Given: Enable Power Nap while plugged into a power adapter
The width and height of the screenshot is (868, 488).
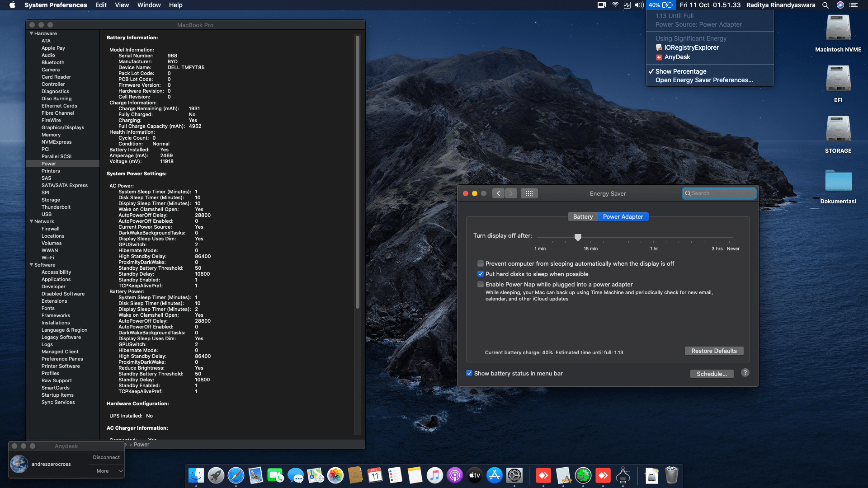Looking at the screenshot, I should click(x=481, y=284).
